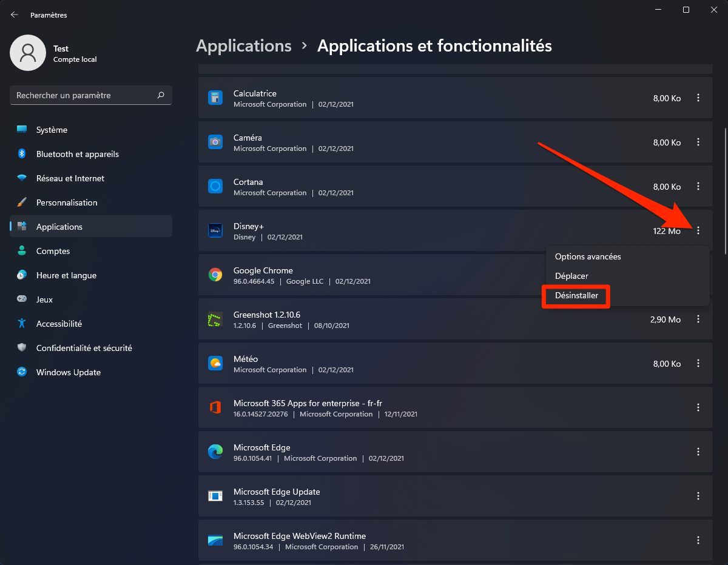Click the Cortana app icon
The image size is (728, 565).
click(x=215, y=186)
